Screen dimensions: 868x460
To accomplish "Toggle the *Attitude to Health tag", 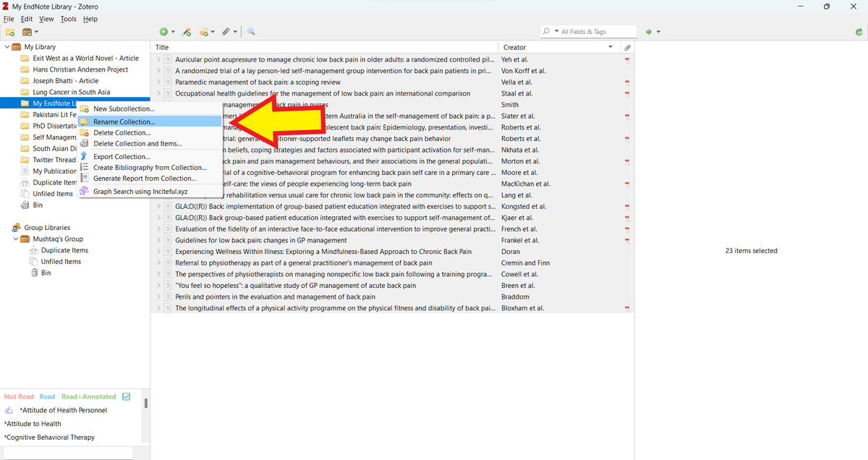I will point(33,424).
